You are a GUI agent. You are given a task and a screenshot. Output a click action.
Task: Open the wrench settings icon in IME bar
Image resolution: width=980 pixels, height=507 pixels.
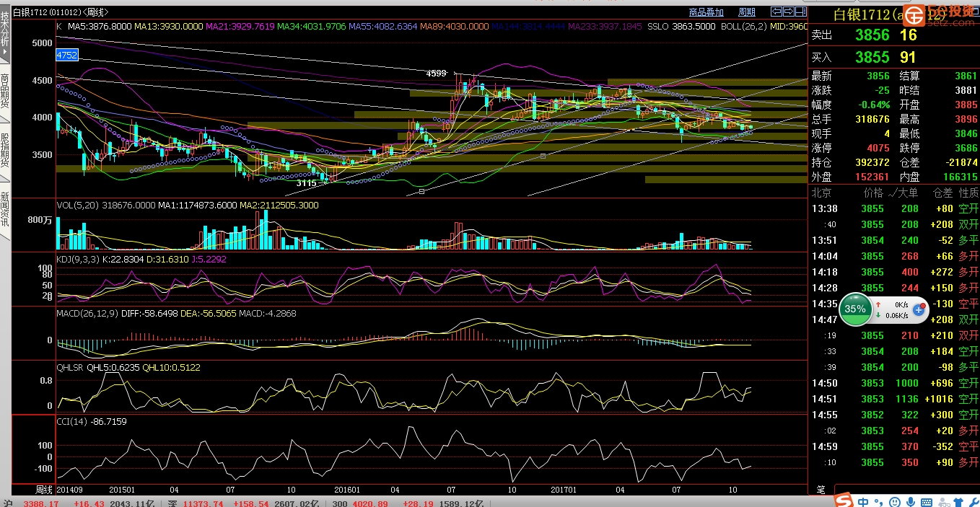pos(973,501)
